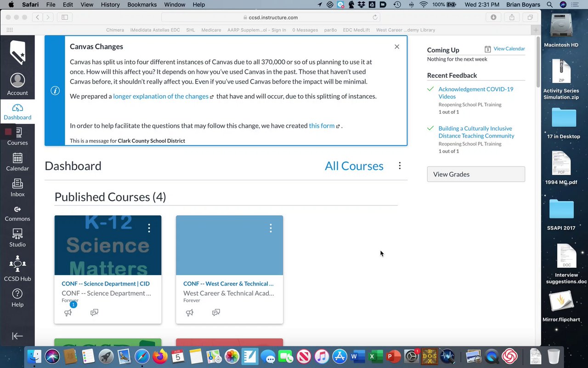Open the 'this form' link
The height and width of the screenshot is (368, 588).
[322, 126]
